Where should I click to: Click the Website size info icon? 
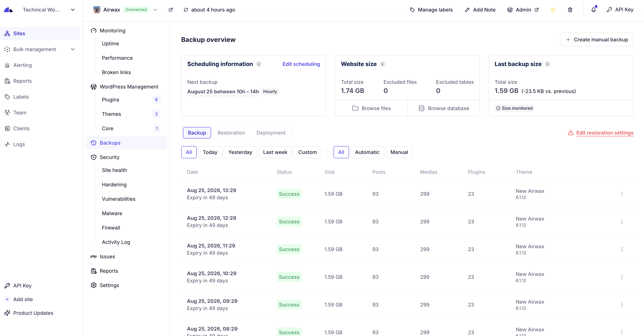click(x=382, y=64)
